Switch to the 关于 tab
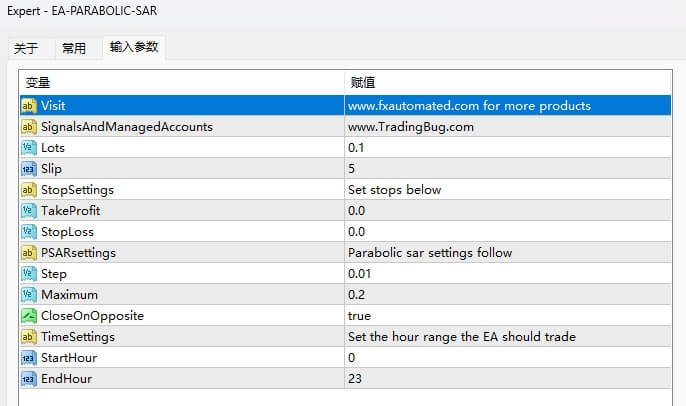 (26, 48)
